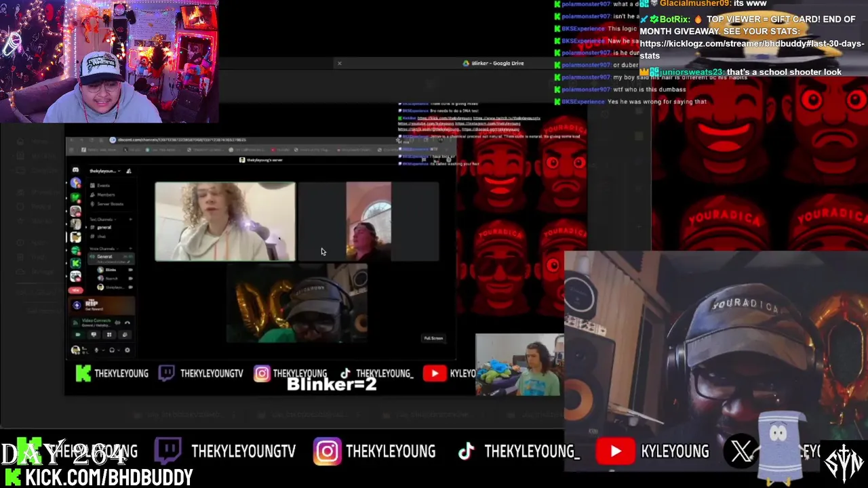Select video tile of person by arched window
This screenshot has height=488, width=868.
click(369, 221)
